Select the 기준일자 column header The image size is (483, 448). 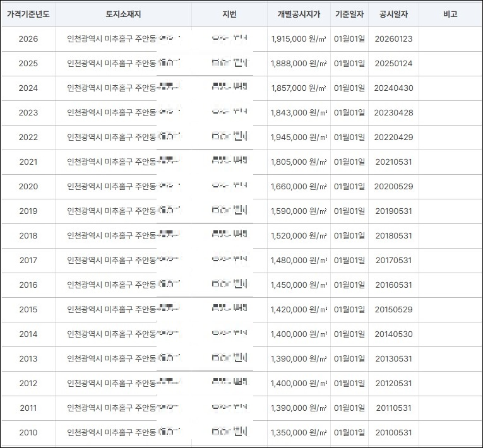tap(349, 14)
